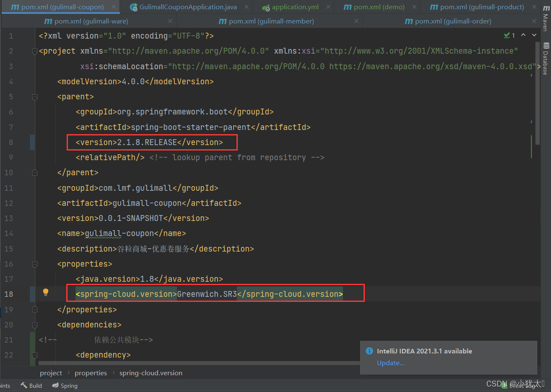Close the pom.xml (demo) tab
Screen dimensions: 551x392
(414, 7)
